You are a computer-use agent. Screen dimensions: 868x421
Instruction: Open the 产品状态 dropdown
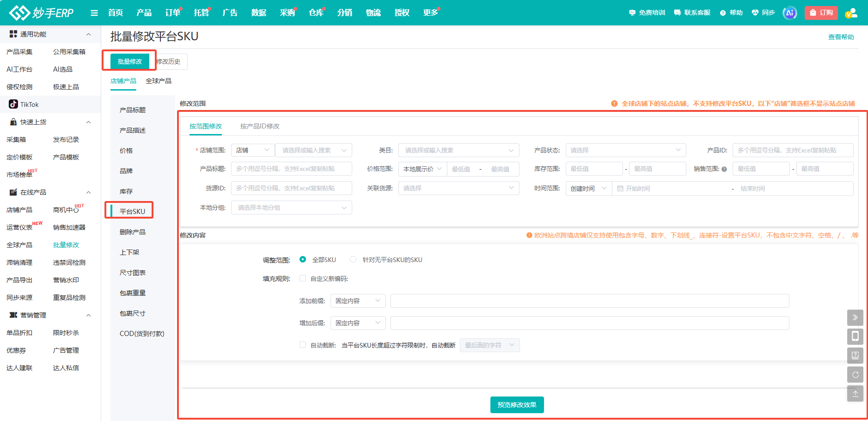[626, 150]
